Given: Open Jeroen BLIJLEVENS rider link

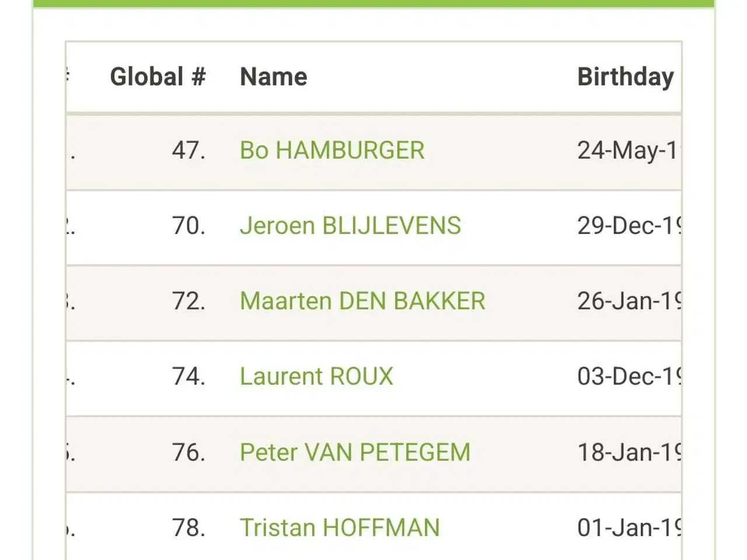Looking at the screenshot, I should click(350, 226).
